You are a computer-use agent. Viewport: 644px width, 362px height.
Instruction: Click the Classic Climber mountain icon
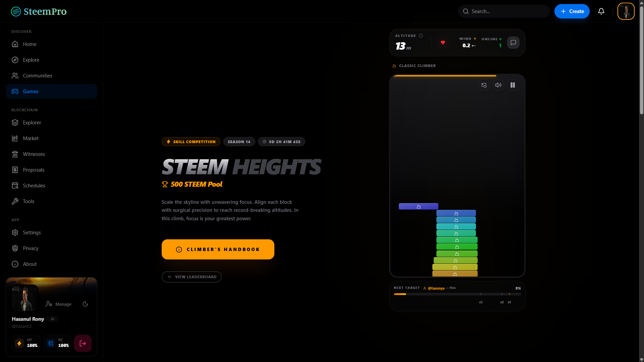[x=394, y=66]
